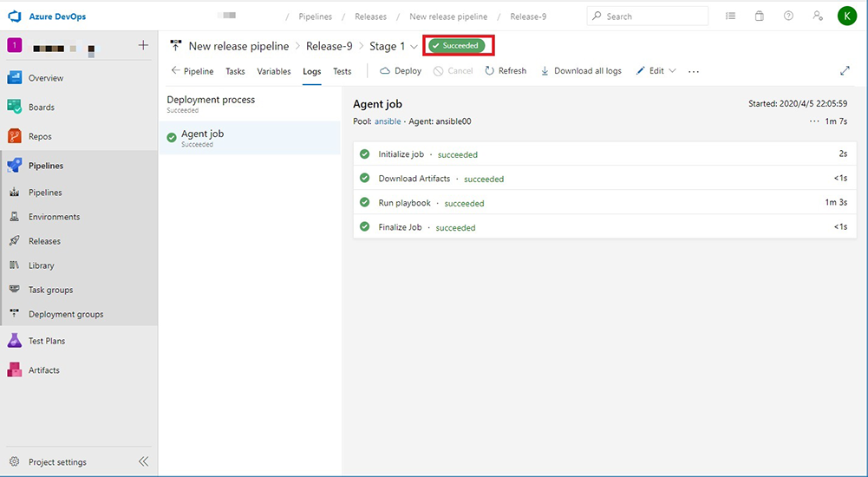Image resolution: width=868 pixels, height=477 pixels.
Task: Click the project tile icon labeled 1
Action: 15,45
